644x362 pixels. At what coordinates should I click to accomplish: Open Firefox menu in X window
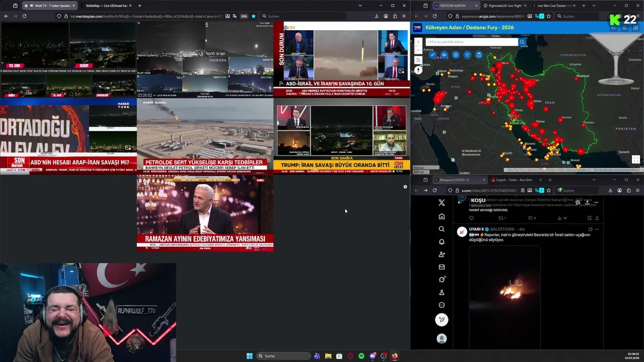[637, 191]
